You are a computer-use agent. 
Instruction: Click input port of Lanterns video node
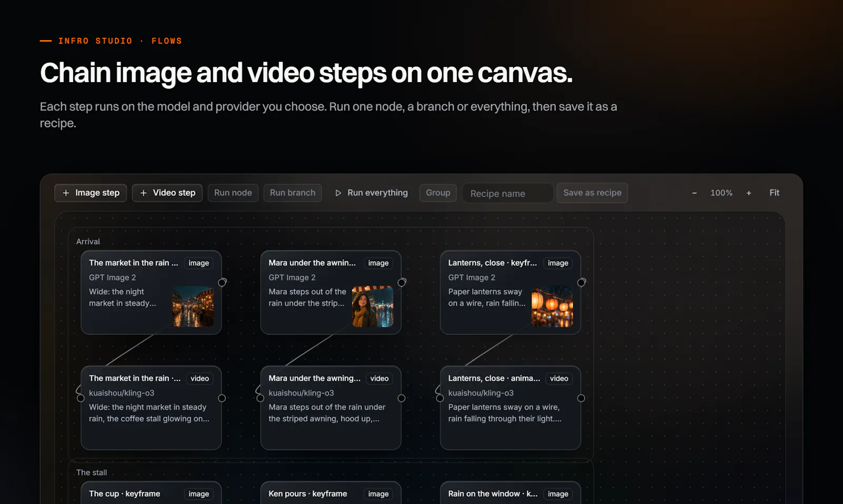tap(440, 398)
